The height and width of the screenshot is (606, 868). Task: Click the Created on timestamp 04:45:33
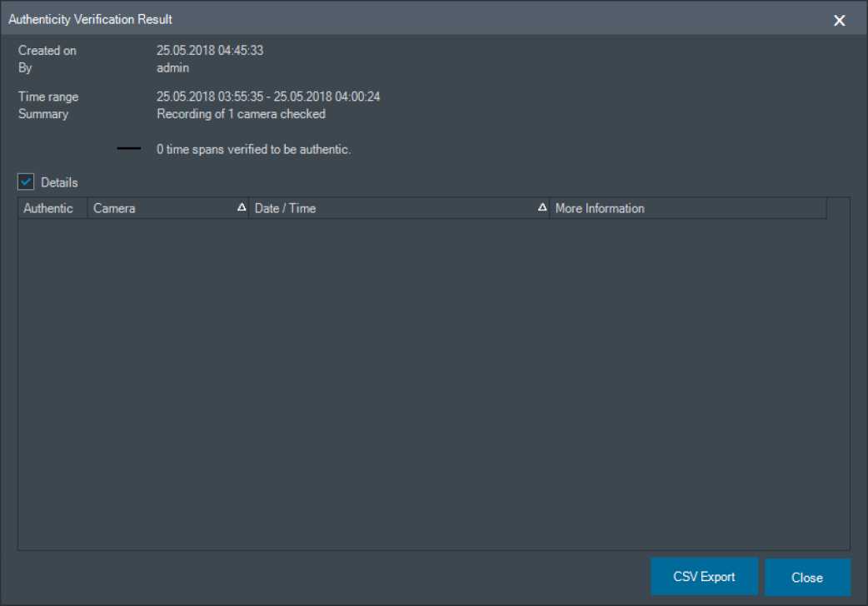(210, 51)
